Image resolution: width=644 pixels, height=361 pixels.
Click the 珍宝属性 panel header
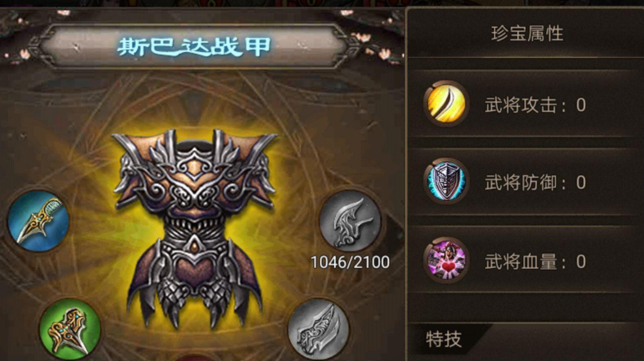527,34
